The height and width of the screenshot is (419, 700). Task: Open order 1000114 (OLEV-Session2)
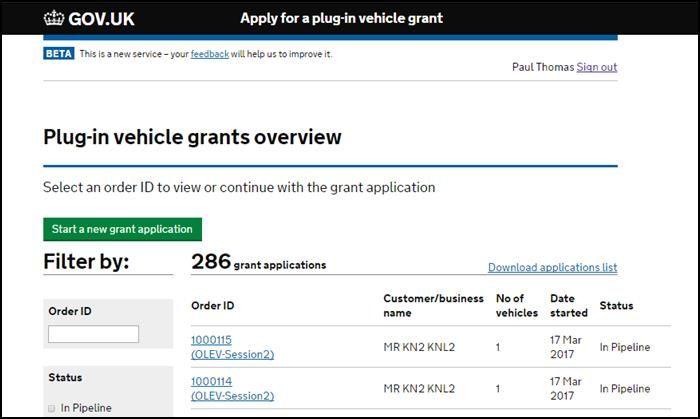tap(232, 388)
